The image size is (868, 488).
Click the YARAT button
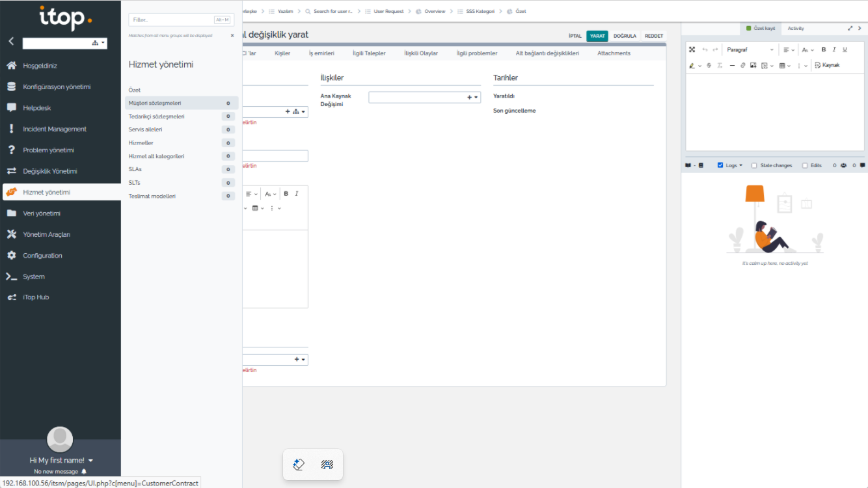pyautogui.click(x=597, y=36)
